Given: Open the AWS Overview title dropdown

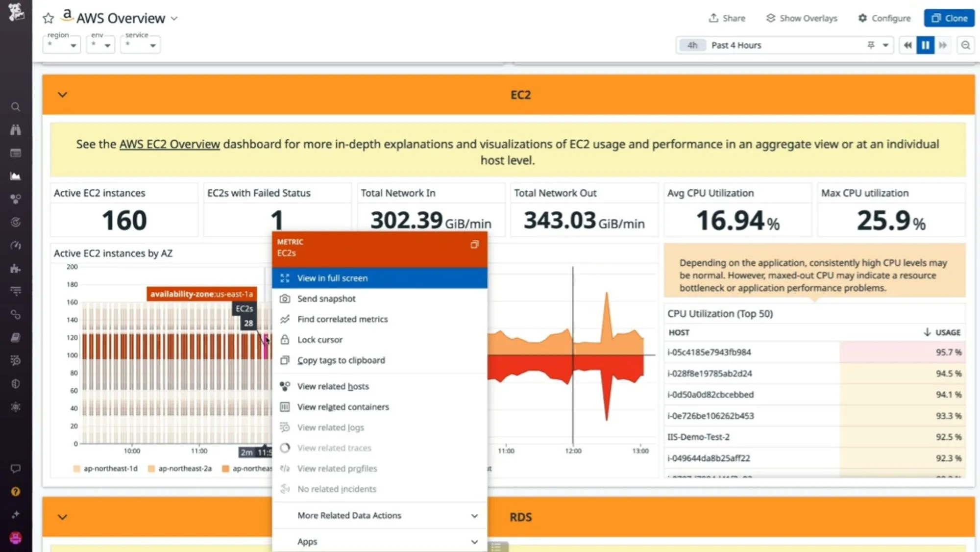Looking at the screenshot, I should click(x=174, y=19).
